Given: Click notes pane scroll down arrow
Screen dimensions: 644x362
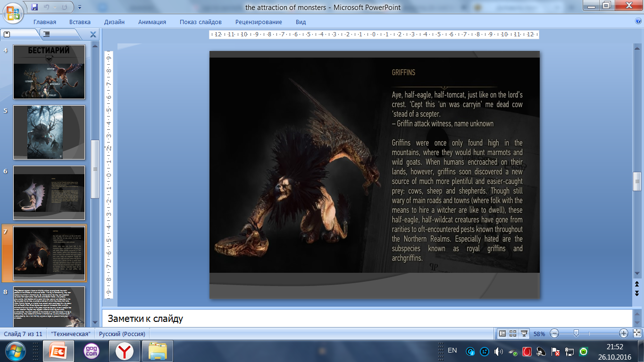Looking at the screenshot, I should click(x=637, y=322).
